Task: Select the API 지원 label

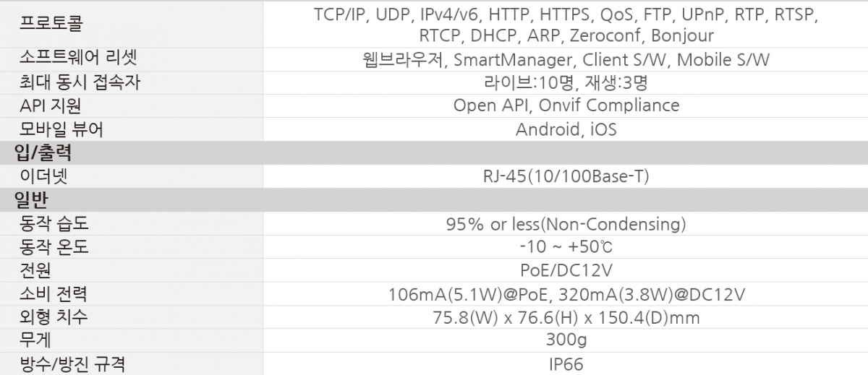Action: tap(51, 105)
